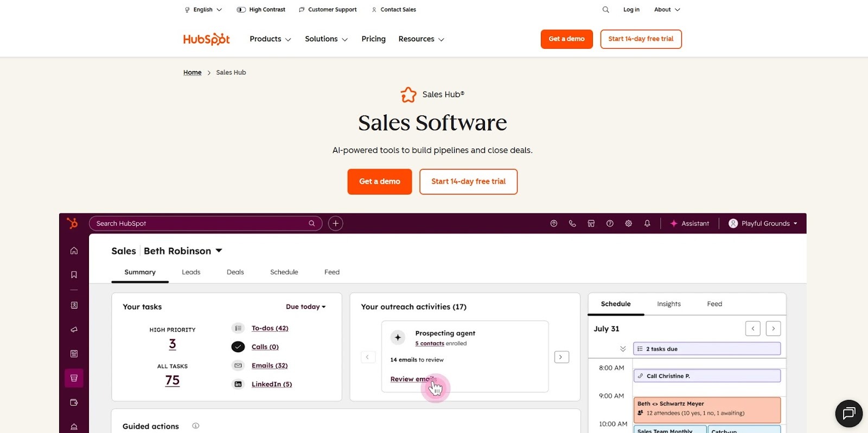The height and width of the screenshot is (433, 868).
Task: Click the Log in link
Action: (x=631, y=10)
